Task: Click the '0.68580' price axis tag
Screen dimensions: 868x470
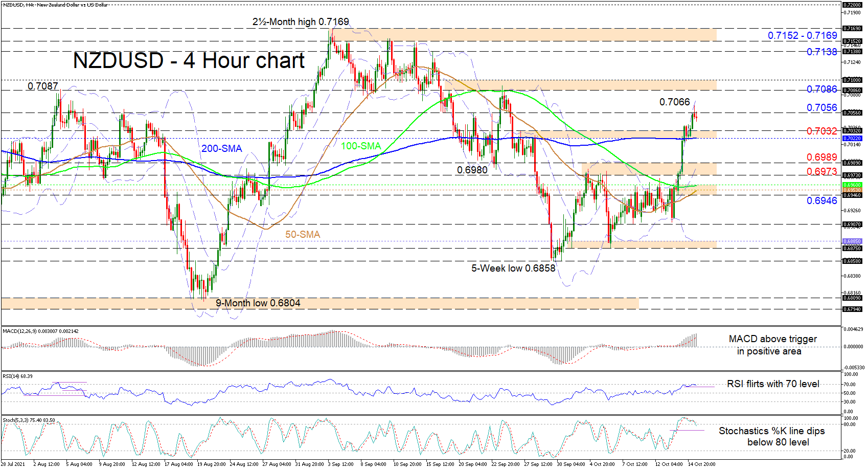Action: [852, 261]
